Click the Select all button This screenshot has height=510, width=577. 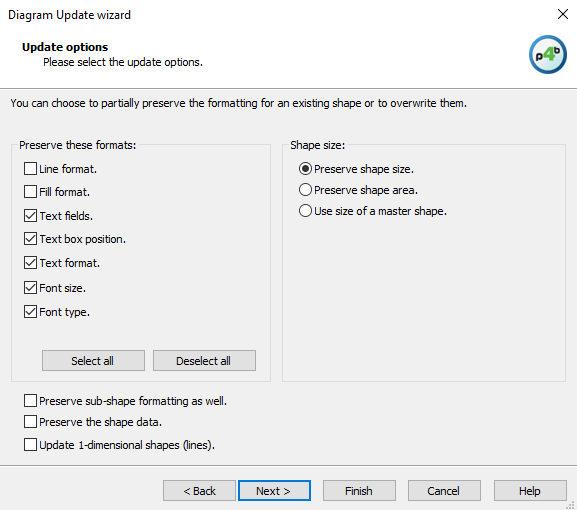tap(93, 361)
